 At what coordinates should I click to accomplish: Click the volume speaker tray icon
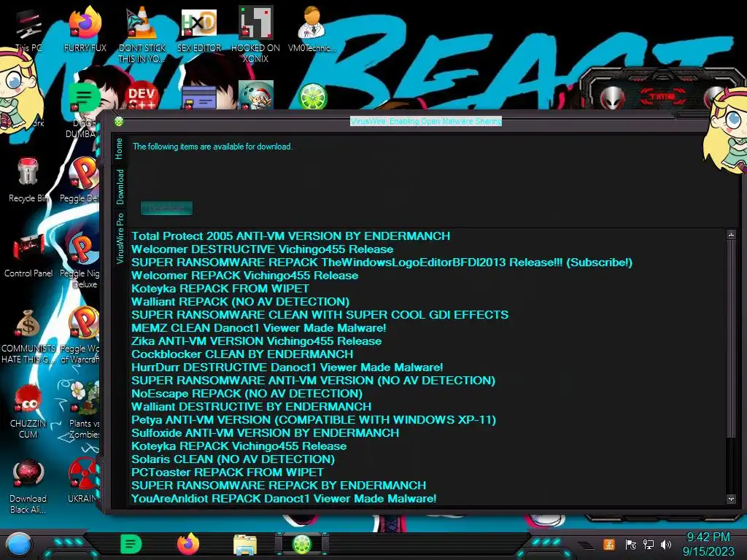[665, 544]
